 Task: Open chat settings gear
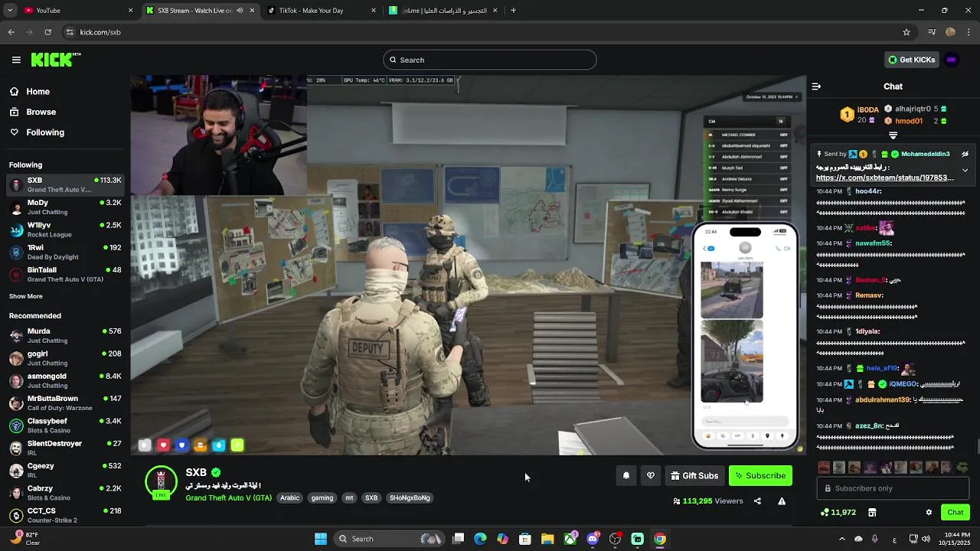(929, 513)
